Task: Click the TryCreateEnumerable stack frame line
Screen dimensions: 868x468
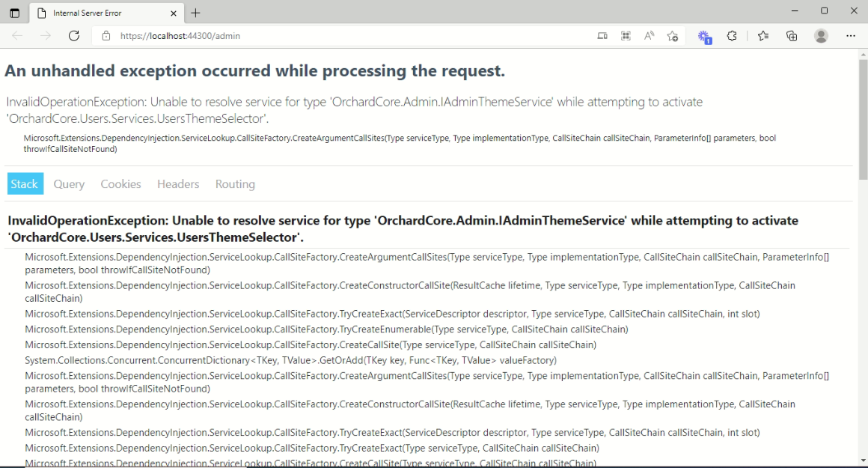Action: 326,329
